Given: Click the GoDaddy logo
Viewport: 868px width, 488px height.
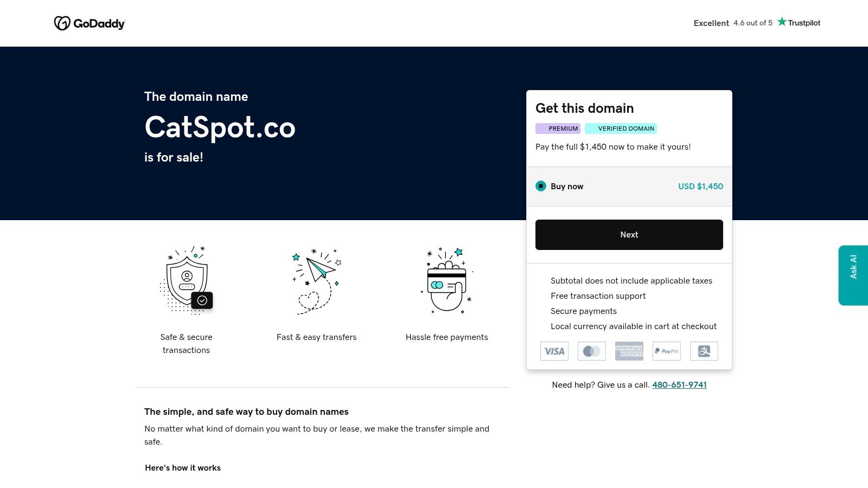Looking at the screenshot, I should [x=90, y=23].
